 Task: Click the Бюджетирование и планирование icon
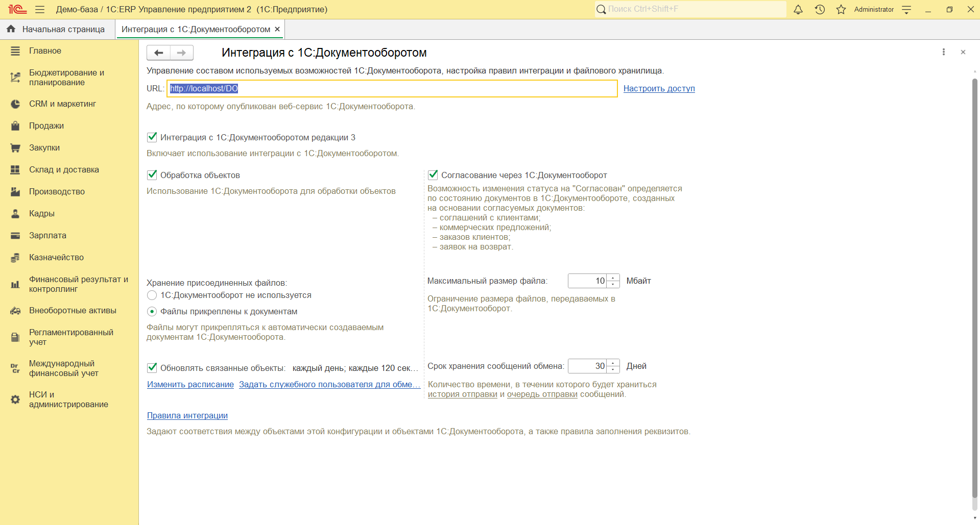tap(15, 78)
